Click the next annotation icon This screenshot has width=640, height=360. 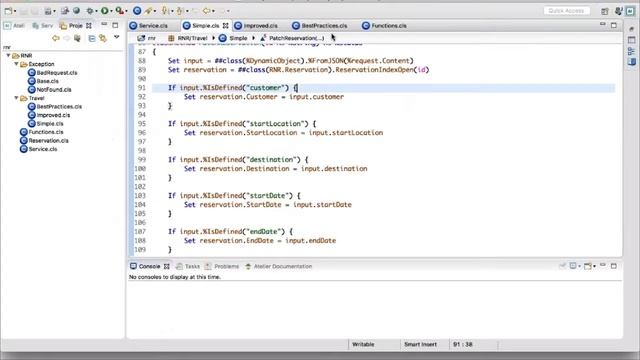point(164,11)
